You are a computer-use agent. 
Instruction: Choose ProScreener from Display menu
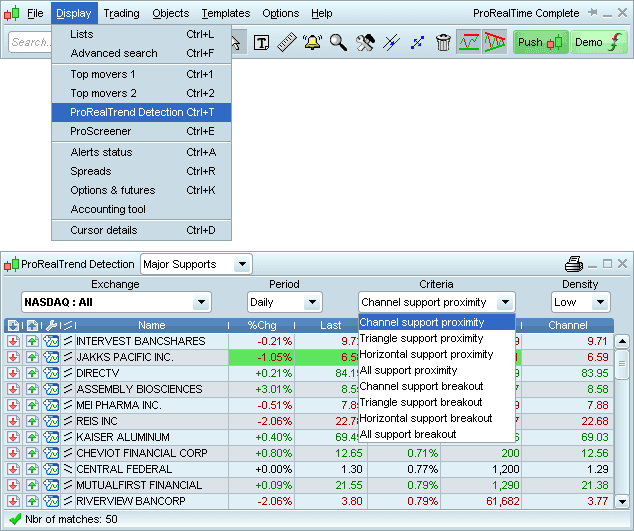pos(100,131)
